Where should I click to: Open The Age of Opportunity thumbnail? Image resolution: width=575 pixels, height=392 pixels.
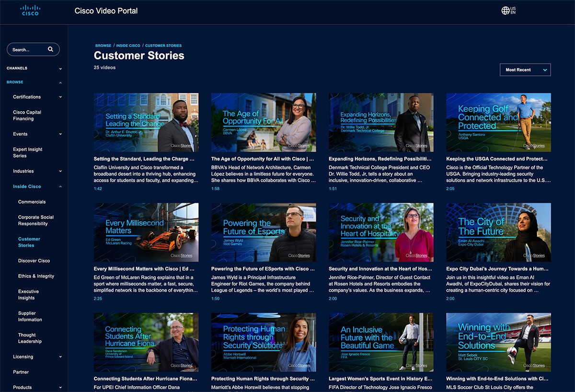click(x=264, y=122)
